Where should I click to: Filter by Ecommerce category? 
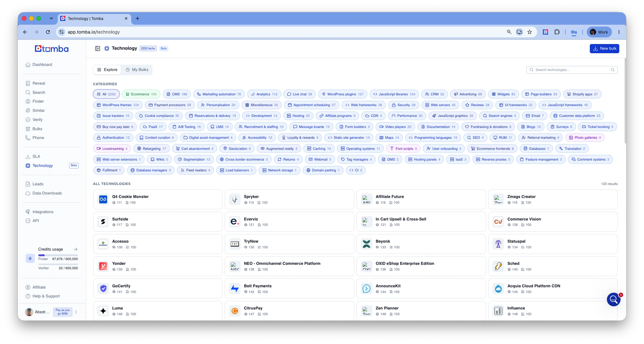(x=141, y=94)
